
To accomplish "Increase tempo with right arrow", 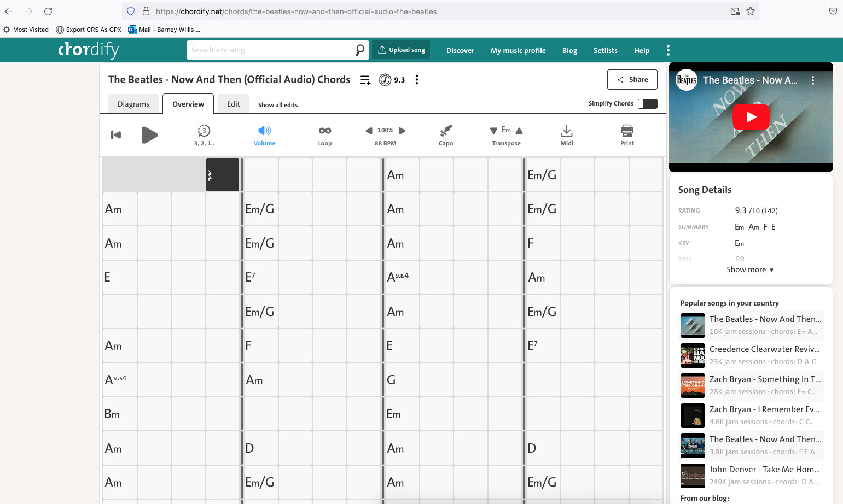I will [x=402, y=131].
